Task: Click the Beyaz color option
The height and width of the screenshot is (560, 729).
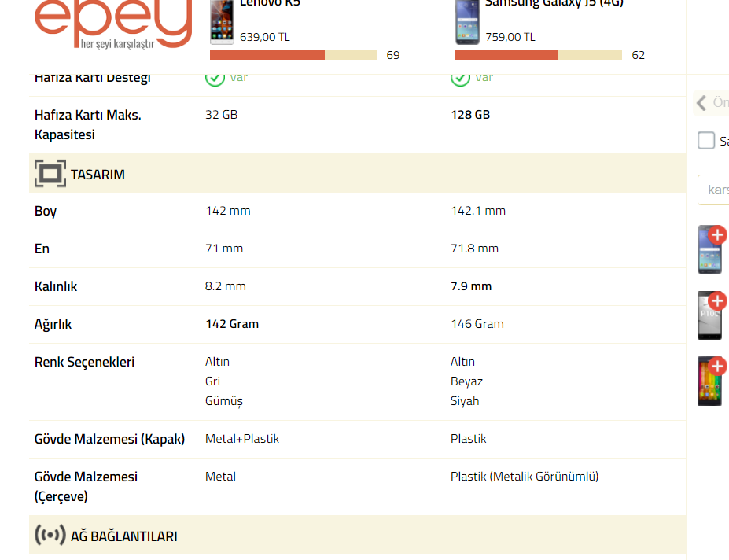Action: pos(467,381)
